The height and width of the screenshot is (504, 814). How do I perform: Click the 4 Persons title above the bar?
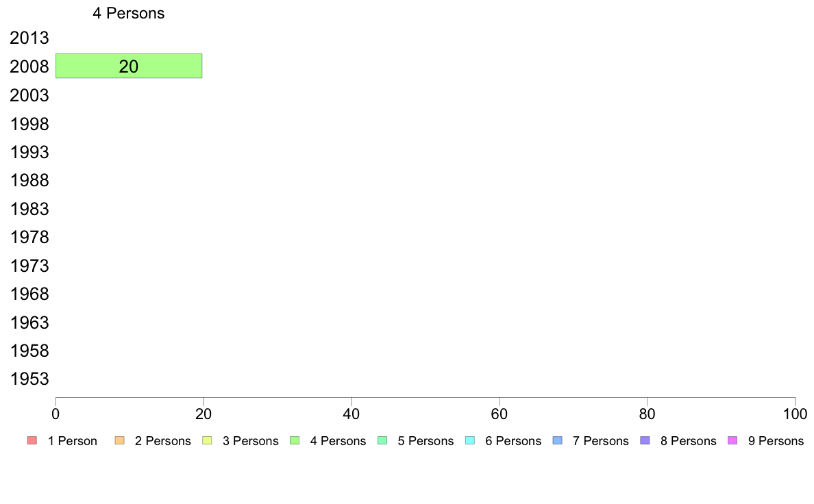point(129,13)
